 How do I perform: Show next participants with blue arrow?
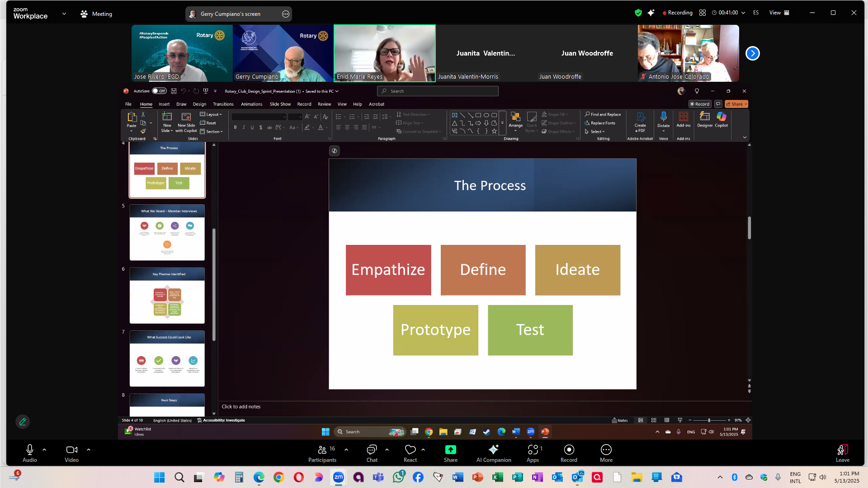[x=752, y=53]
